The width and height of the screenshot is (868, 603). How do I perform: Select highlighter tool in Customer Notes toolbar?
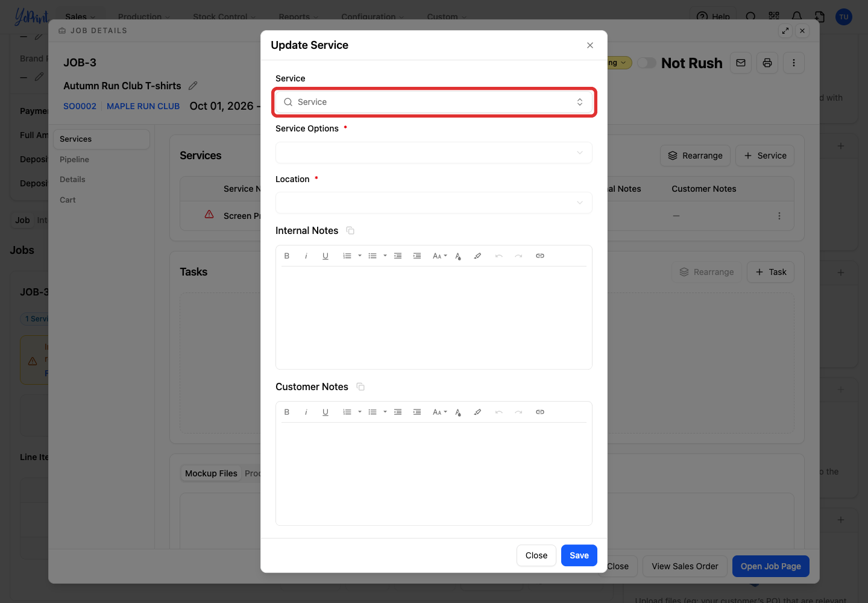477,412
